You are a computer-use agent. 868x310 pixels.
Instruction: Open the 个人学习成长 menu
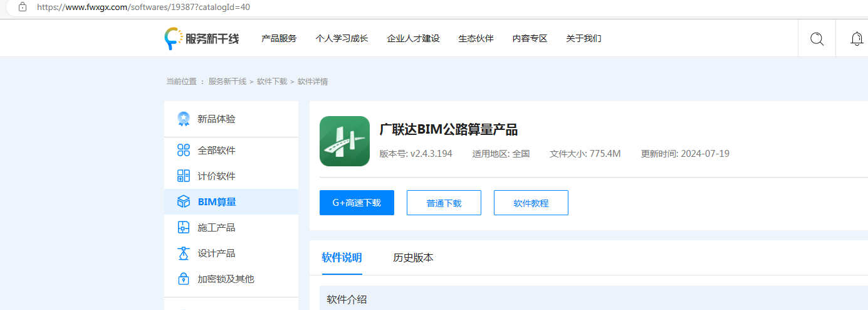tap(342, 38)
